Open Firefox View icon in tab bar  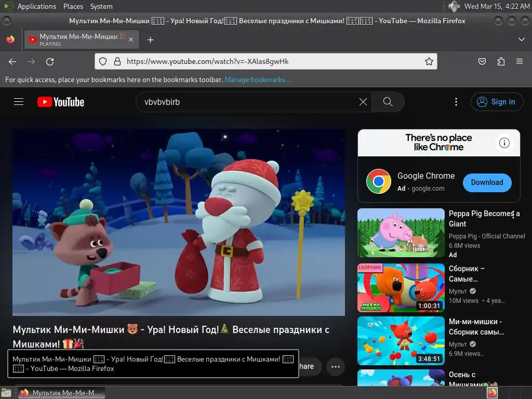pyautogui.click(x=10, y=39)
